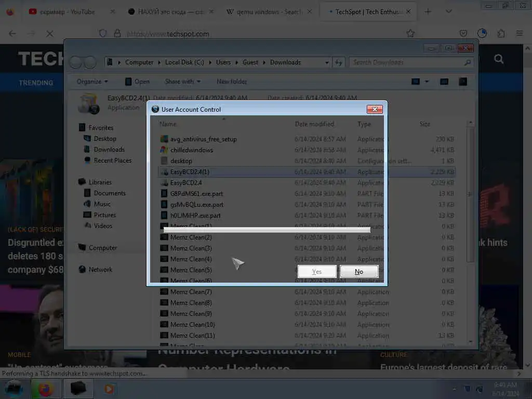Click the Explorer folder taskbar icon
532x399 pixels.
(78, 389)
